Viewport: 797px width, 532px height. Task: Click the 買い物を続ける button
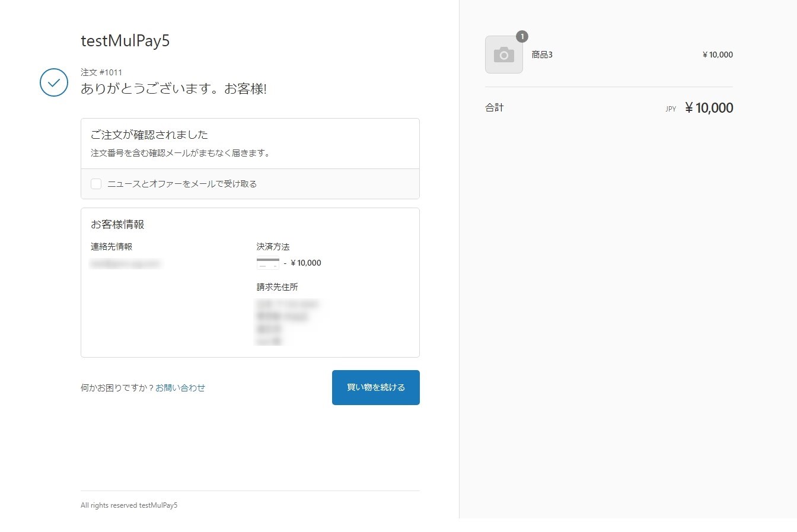tap(375, 387)
